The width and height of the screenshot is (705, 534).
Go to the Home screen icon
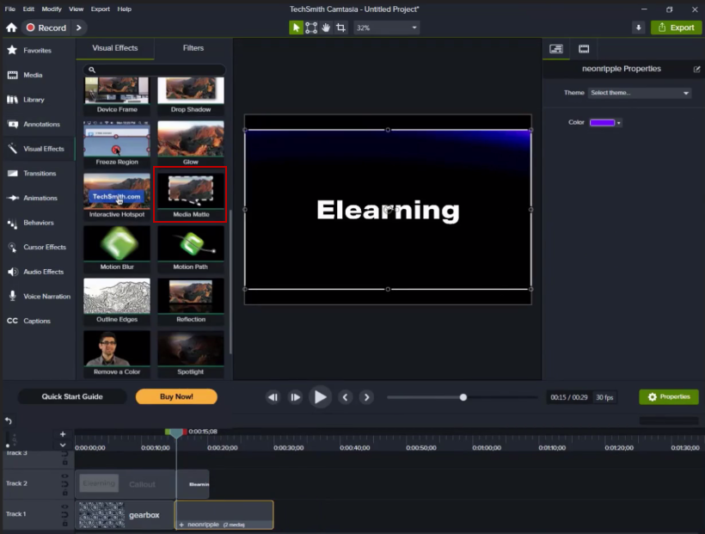point(11,28)
